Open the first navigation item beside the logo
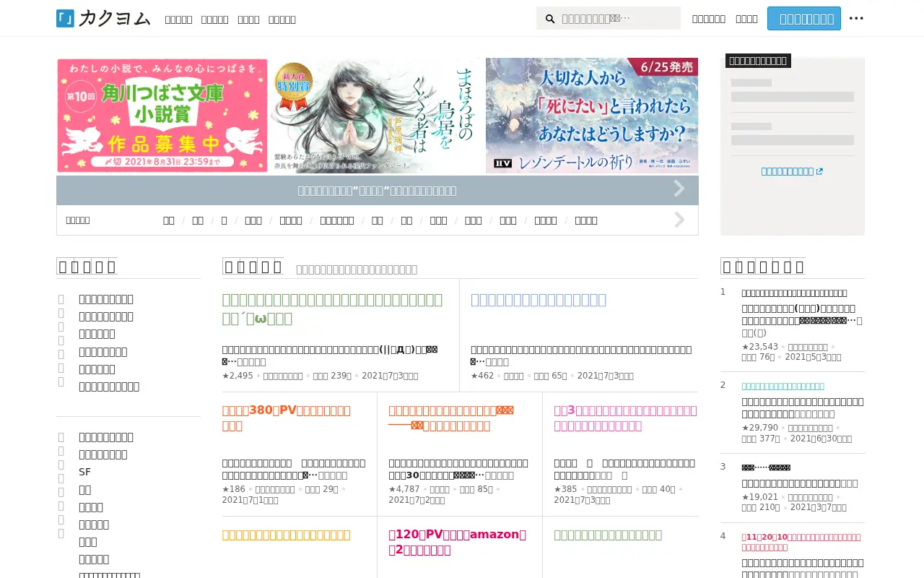This screenshot has height=578, width=924. pos(178,20)
